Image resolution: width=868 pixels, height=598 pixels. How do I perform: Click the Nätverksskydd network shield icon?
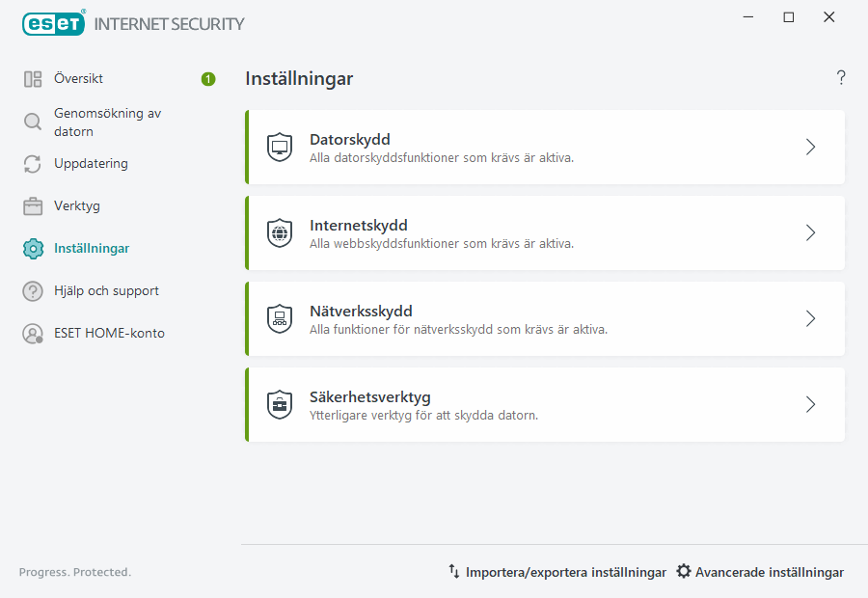pos(280,318)
